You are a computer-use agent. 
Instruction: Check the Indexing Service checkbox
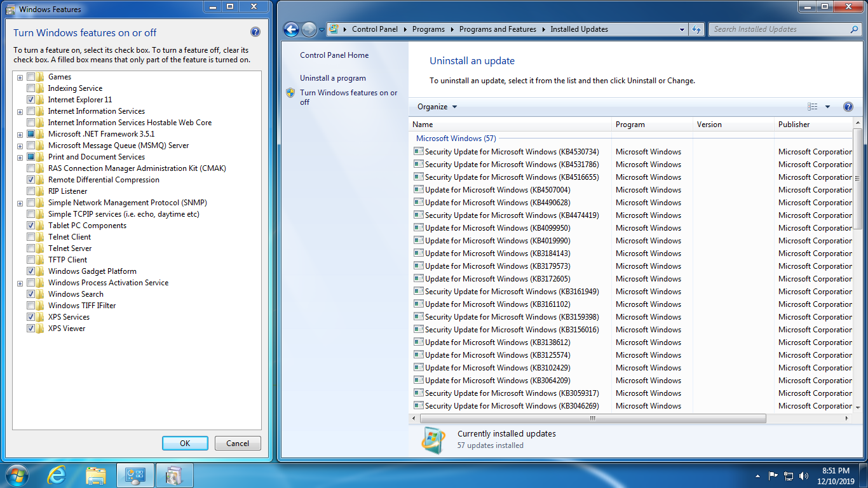(x=31, y=88)
